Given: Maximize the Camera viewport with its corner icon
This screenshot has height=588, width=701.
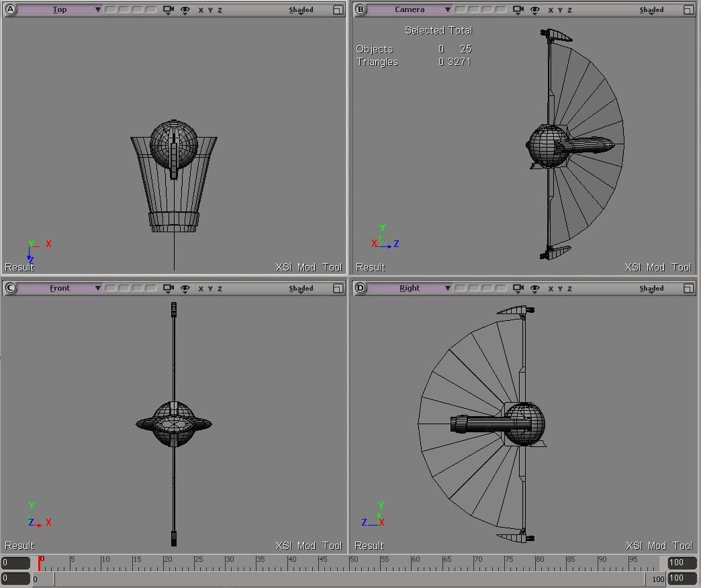Looking at the screenshot, I should point(688,10).
